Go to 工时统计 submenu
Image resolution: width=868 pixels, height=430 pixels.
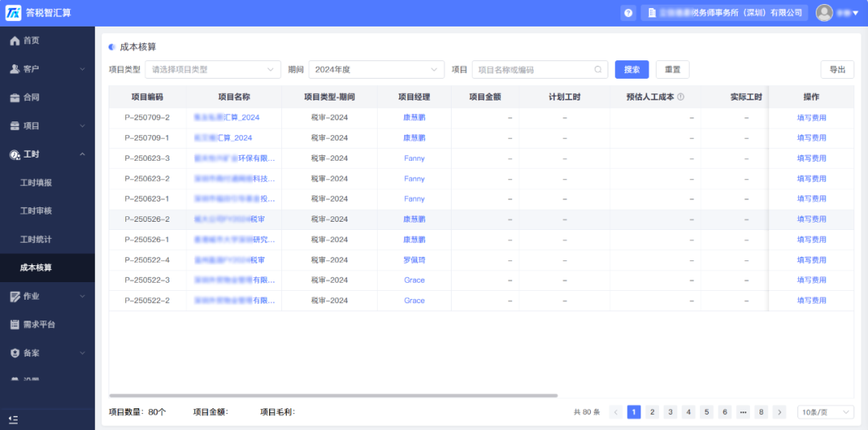click(47, 240)
